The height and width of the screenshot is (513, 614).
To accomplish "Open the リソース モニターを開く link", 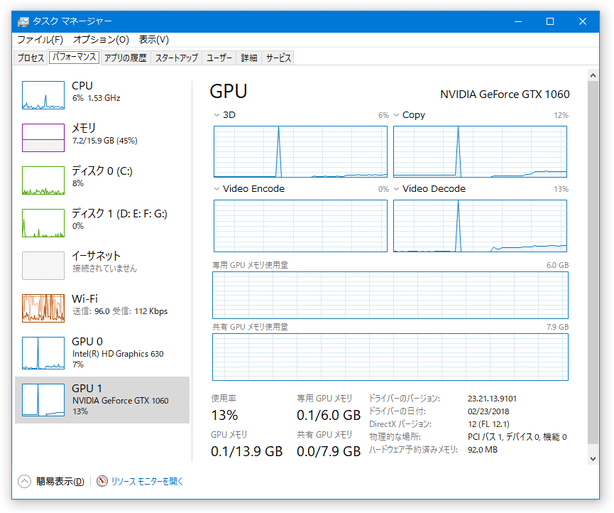I will click(147, 481).
